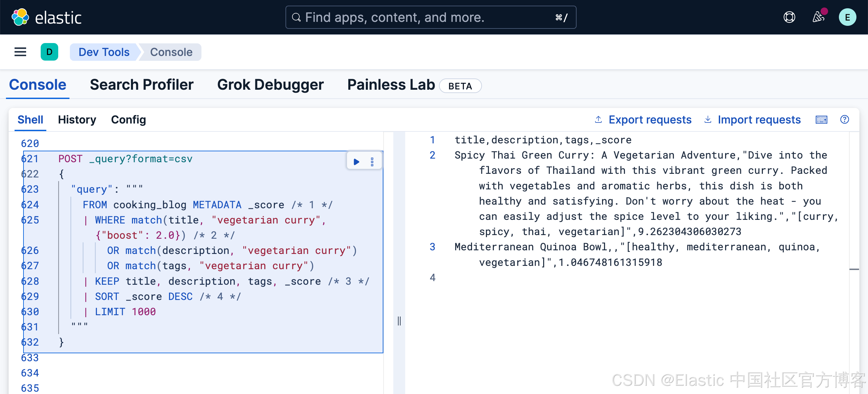The height and width of the screenshot is (394, 868).
Task: Run the request with the play button
Action: point(356,162)
